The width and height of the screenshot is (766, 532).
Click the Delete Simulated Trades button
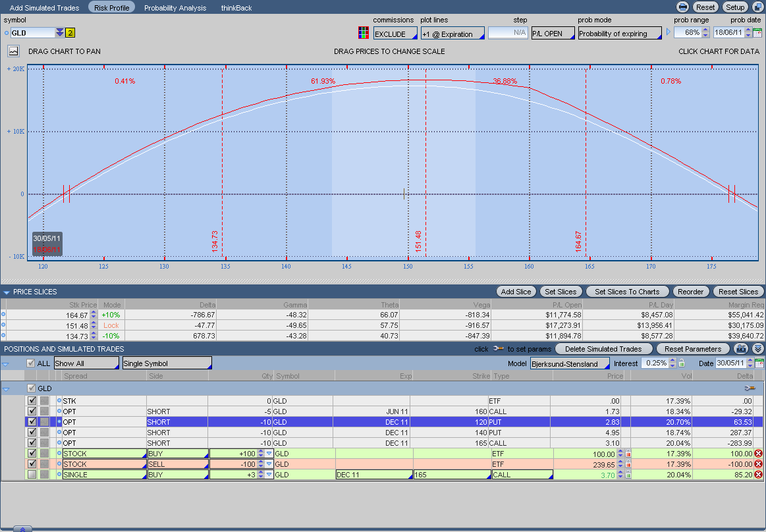[x=604, y=349]
